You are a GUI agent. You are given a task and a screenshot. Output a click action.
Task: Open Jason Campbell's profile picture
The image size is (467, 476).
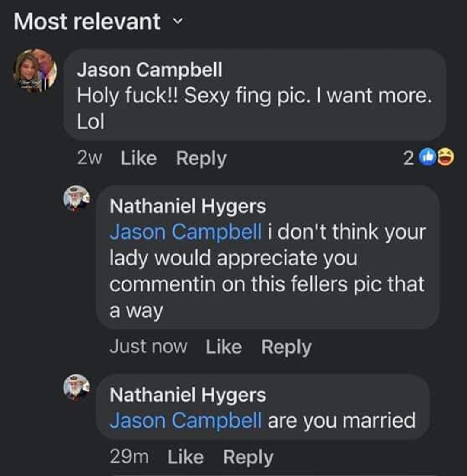tap(35, 70)
